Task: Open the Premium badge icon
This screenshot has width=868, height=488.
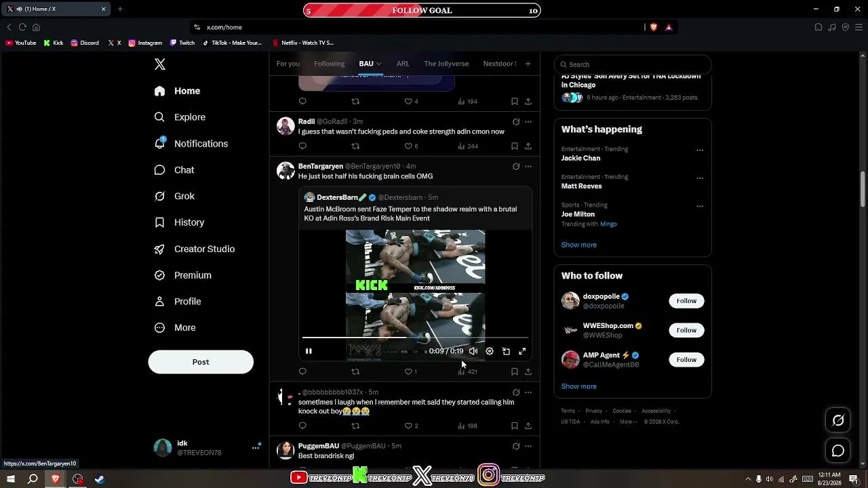Action: click(159, 275)
